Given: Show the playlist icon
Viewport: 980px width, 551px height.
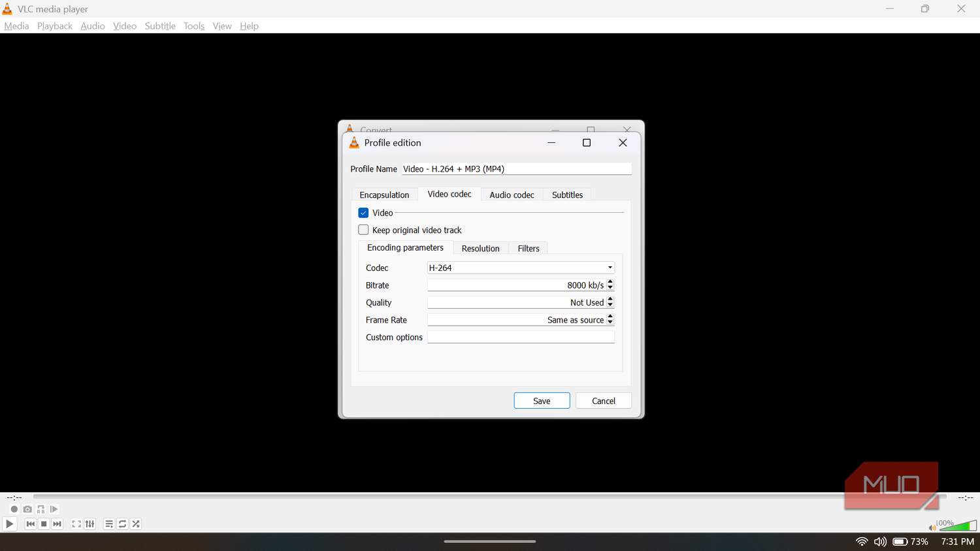Looking at the screenshot, I should point(109,524).
